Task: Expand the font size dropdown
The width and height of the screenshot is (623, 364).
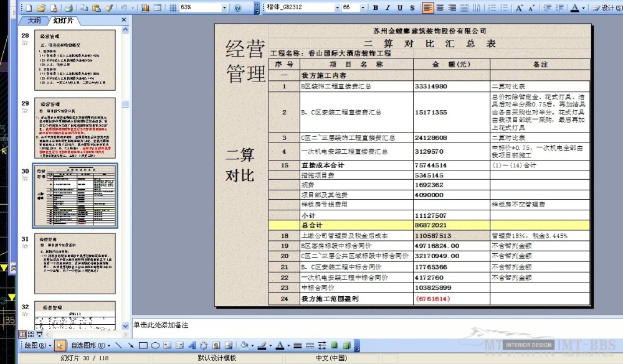Action: [x=364, y=8]
